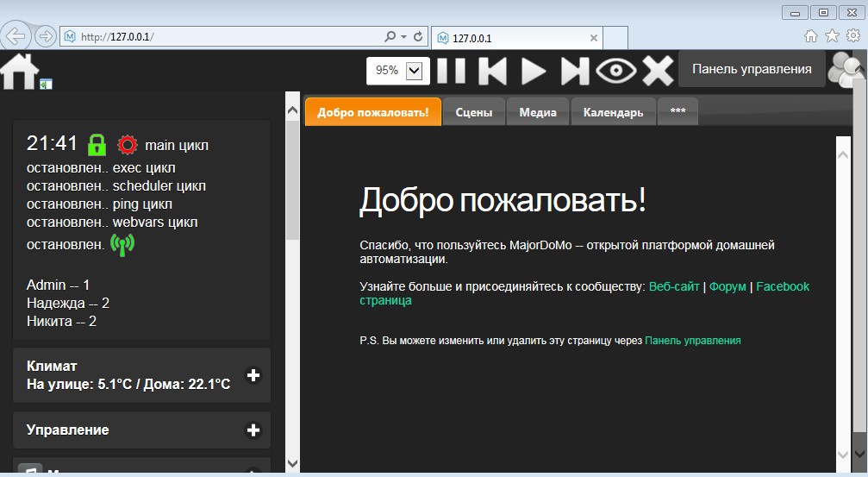Screen dimensions: 868x477
Task: Click the Панель управления button
Action: (x=752, y=69)
